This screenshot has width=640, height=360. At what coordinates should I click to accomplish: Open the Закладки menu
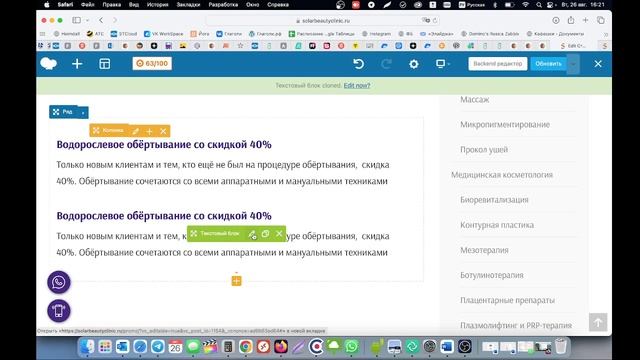pyautogui.click(x=188, y=5)
